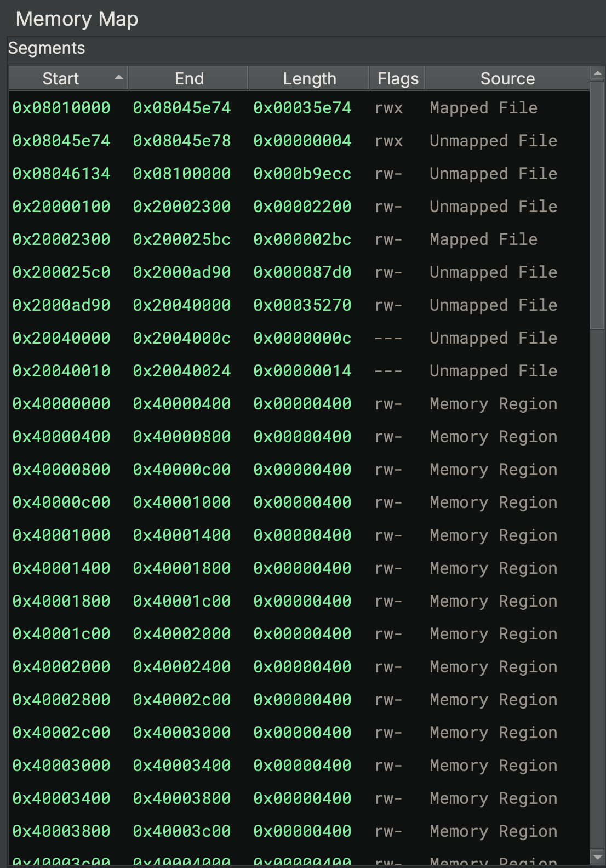Select end address 0x200025bc
Viewport: 606px width, 868px height.
[x=182, y=239]
